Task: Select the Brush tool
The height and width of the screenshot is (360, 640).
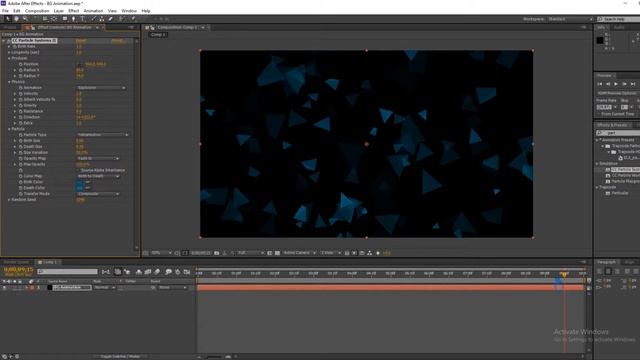Action: click(93, 19)
